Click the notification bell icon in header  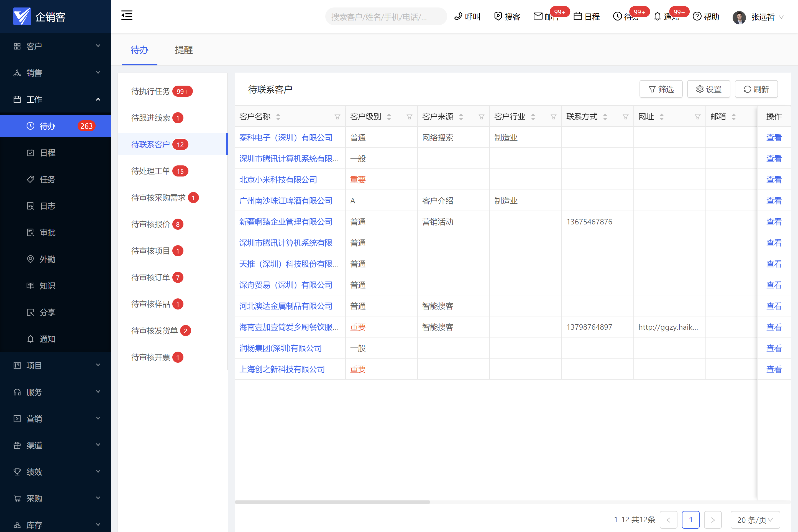point(657,16)
